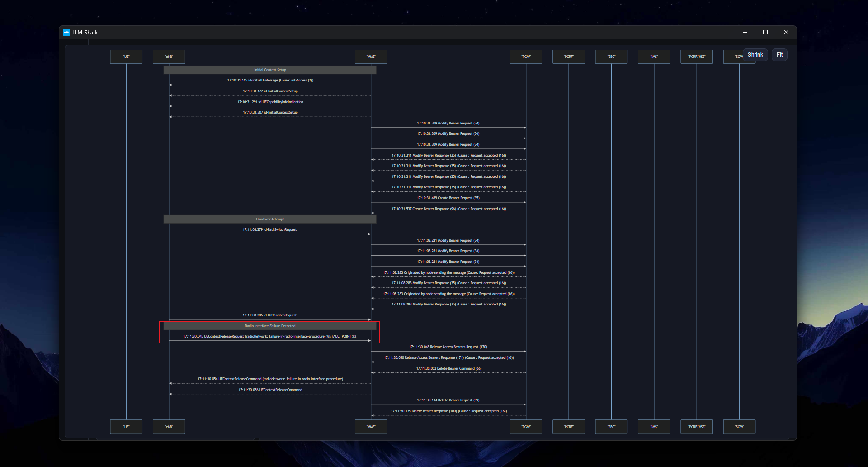Screen dimensions: 868x467
Task: Click the LLM-Shark app icon in title bar
Action: click(x=66, y=33)
